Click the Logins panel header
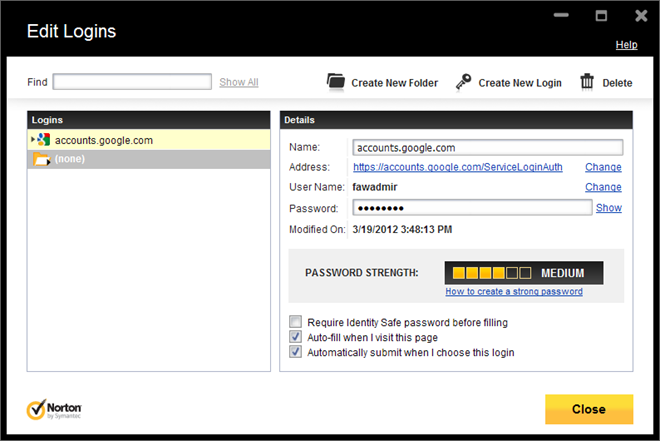660x441 pixels. (x=149, y=120)
